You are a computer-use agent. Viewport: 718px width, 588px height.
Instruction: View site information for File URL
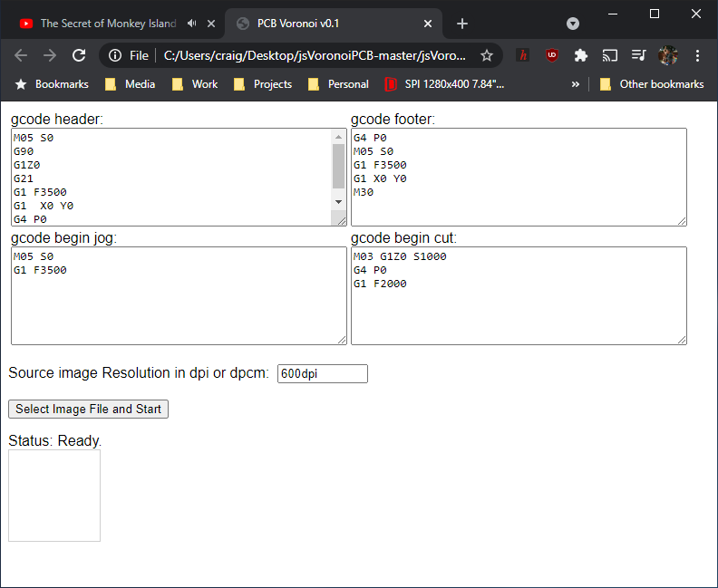(115, 55)
